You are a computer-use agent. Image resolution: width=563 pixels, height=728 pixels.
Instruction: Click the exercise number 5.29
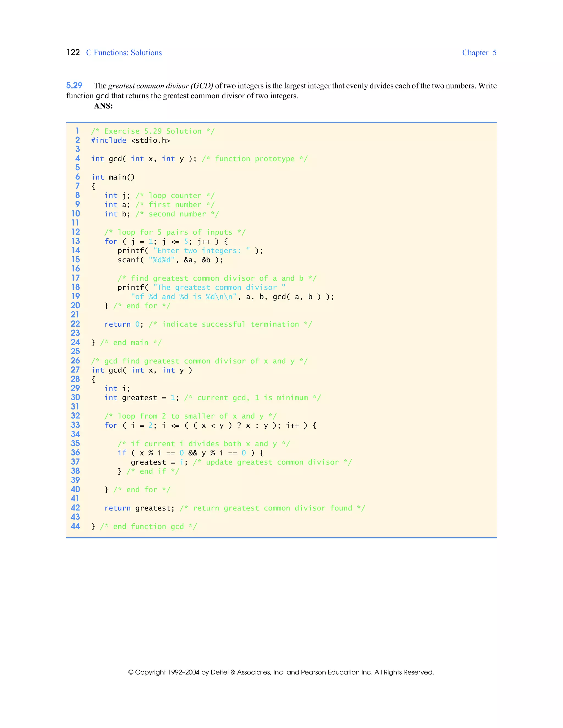coord(74,85)
